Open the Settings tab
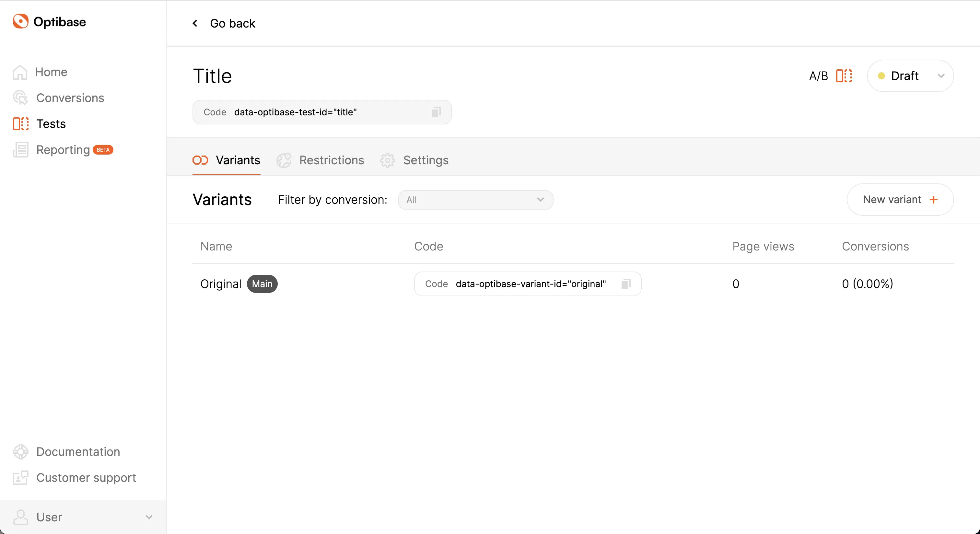This screenshot has height=534, width=980. (425, 160)
